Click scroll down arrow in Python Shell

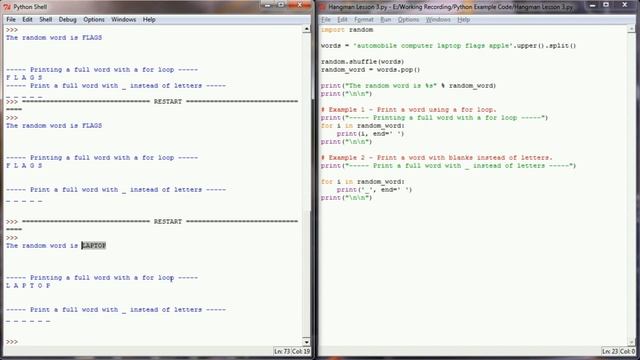(x=307, y=342)
